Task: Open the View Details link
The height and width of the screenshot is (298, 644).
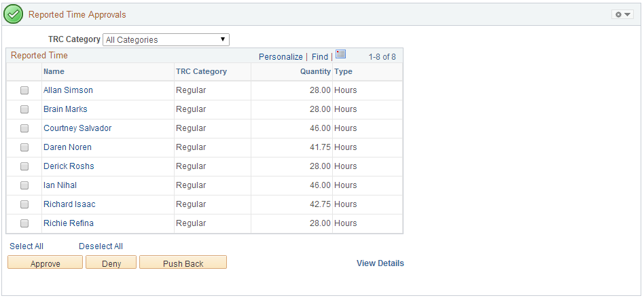Action: pos(380,263)
